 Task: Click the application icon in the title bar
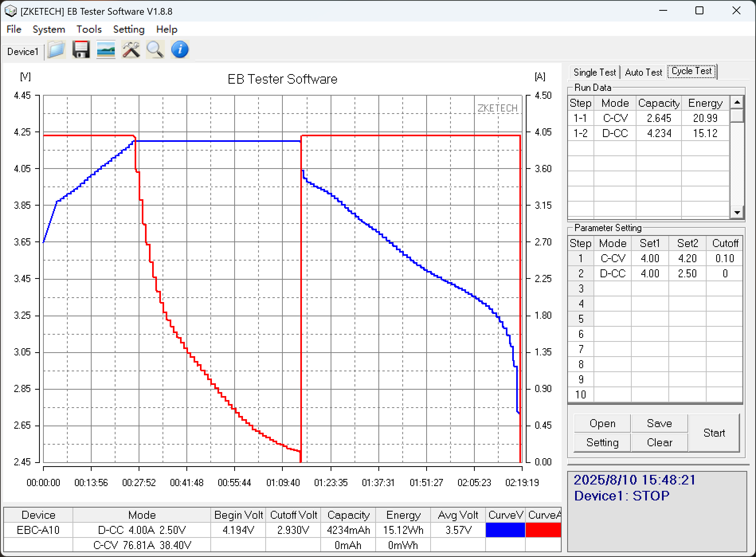[x=10, y=11]
